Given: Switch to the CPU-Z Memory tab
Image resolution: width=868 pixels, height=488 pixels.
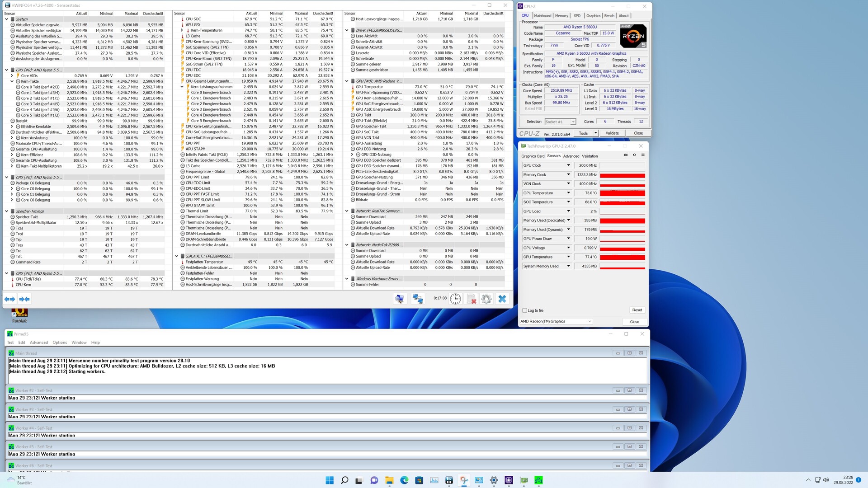Looking at the screenshot, I should pos(561,16).
